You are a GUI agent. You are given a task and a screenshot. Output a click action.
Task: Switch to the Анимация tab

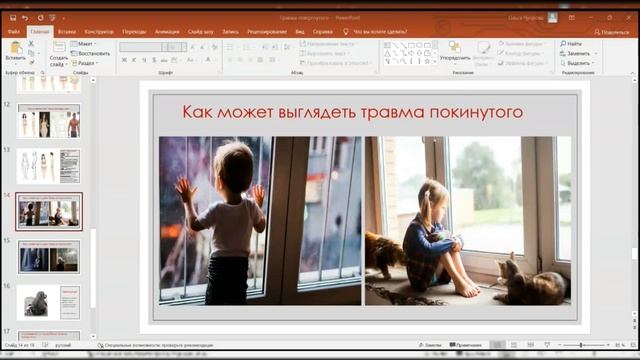(167, 32)
